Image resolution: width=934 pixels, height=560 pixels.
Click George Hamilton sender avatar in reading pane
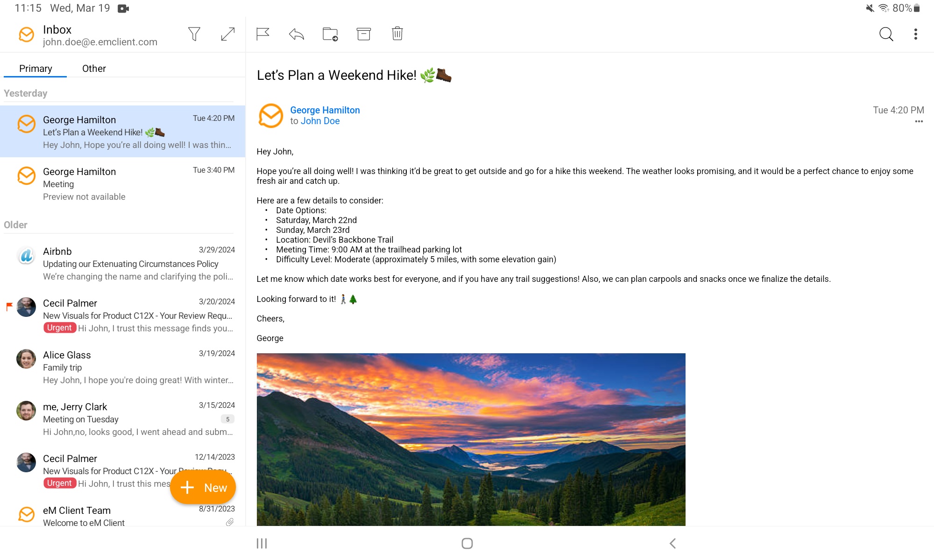click(271, 116)
